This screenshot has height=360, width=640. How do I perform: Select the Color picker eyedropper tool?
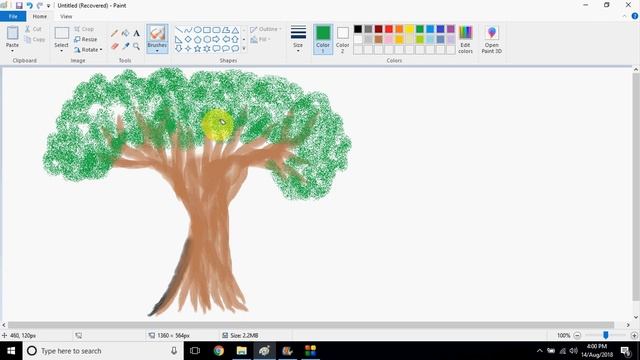(x=125, y=46)
